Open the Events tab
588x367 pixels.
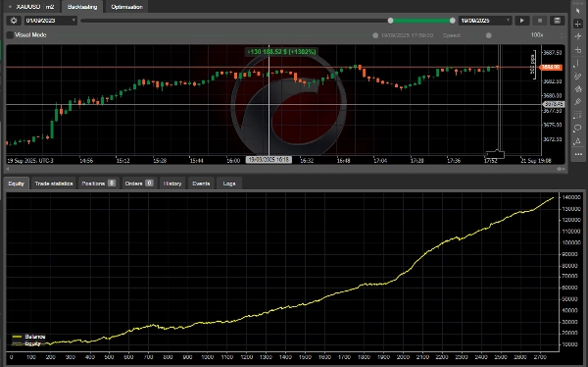click(201, 183)
